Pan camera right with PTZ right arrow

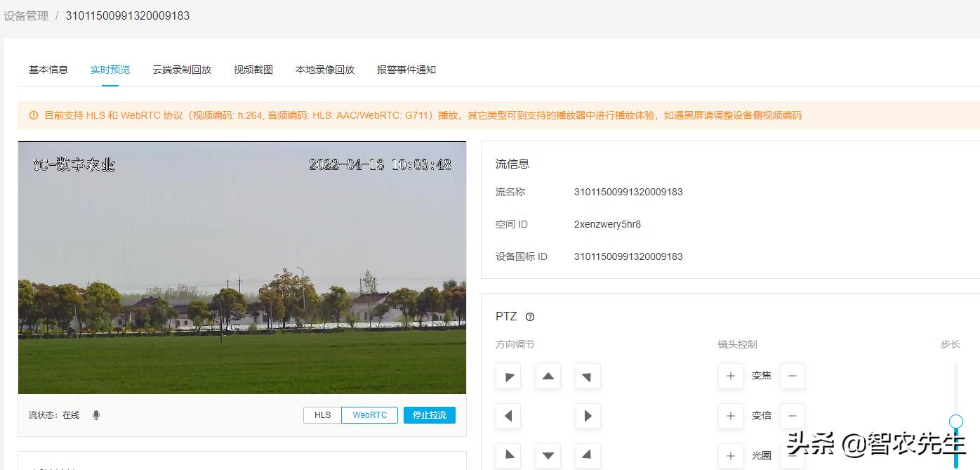pos(588,416)
